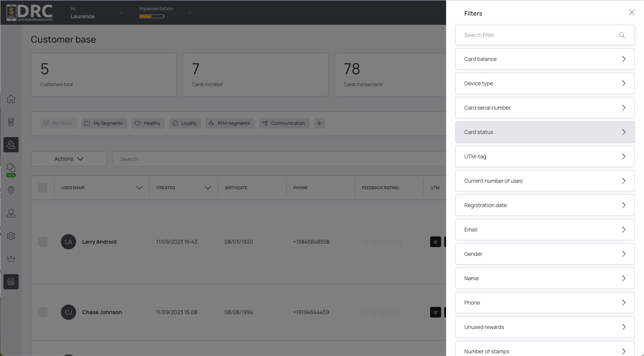The image size is (644, 356).
Task: Click the Cards installed card
Action: (255, 75)
